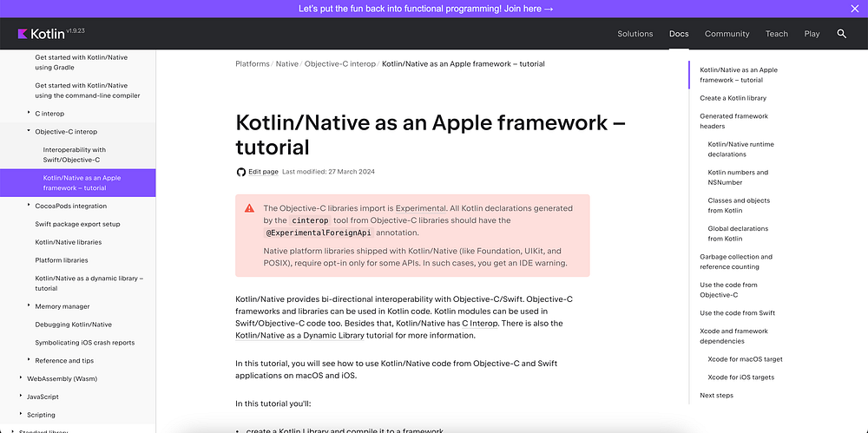Viewport: 868px width, 433px height.
Task: Jump to Xcode and framework dependencies
Action: pos(733,336)
